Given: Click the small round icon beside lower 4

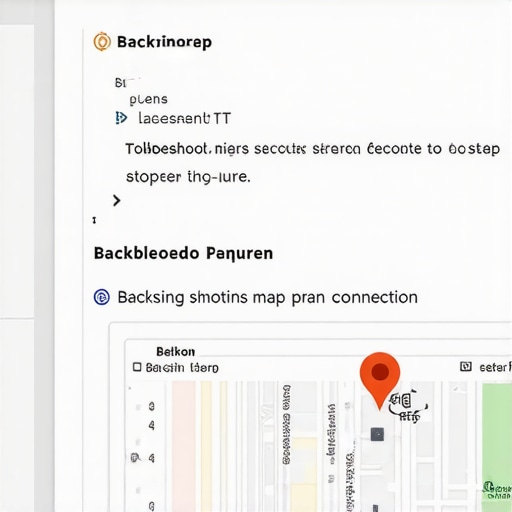Looking at the screenshot, I should (x=135, y=458).
